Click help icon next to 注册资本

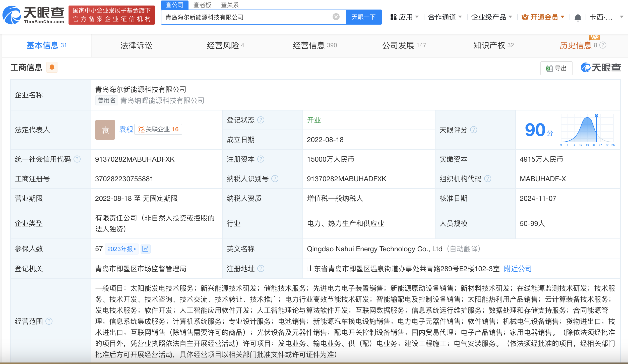tap(261, 159)
